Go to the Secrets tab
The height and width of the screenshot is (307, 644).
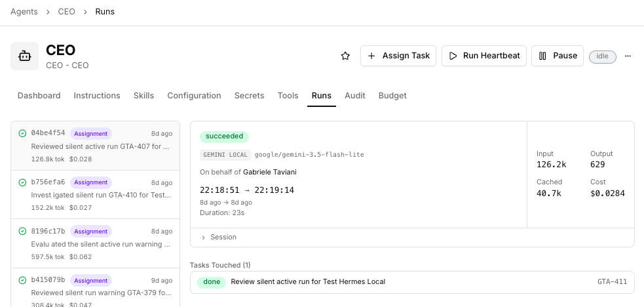pyautogui.click(x=250, y=95)
